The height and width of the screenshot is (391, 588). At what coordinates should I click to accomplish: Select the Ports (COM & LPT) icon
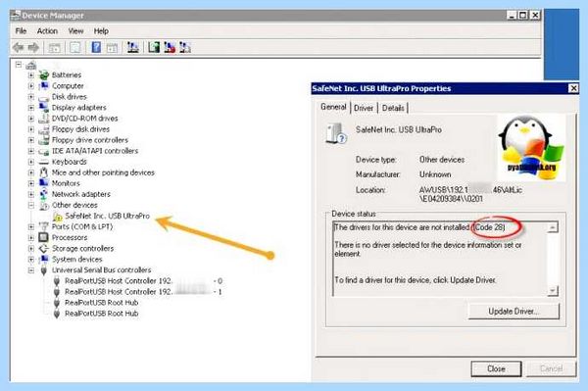click(43, 226)
